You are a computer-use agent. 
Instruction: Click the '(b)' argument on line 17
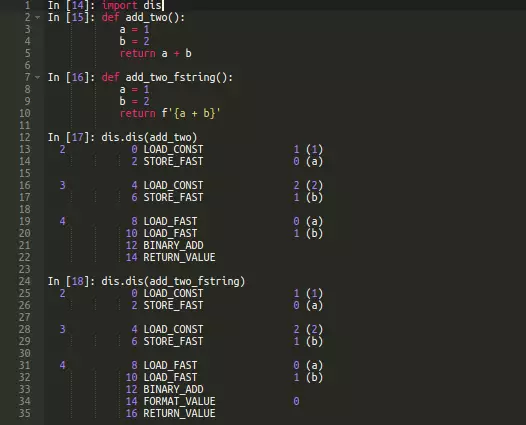314,197
